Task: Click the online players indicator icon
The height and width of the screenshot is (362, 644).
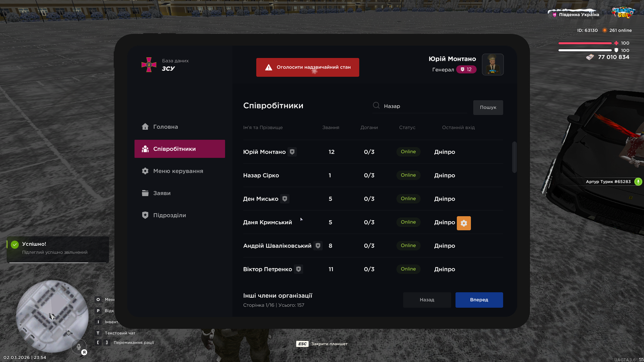Action: pyautogui.click(x=605, y=30)
